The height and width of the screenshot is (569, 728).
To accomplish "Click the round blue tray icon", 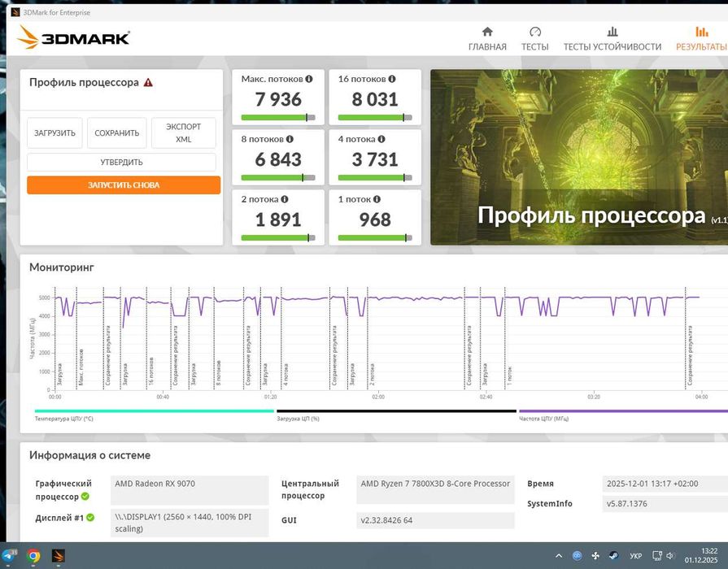I will tap(577, 555).
